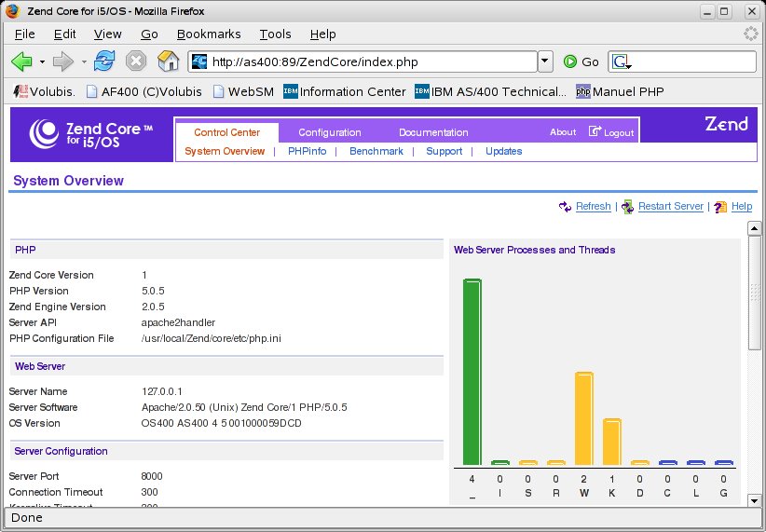Click the green Go button icon

coord(569,61)
